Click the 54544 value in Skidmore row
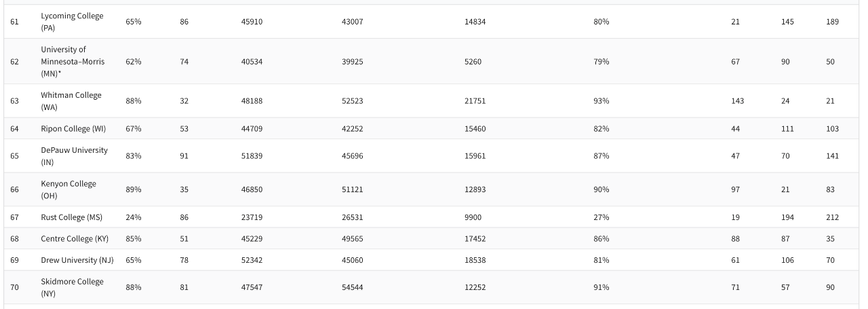The height and width of the screenshot is (309, 868). (x=352, y=287)
